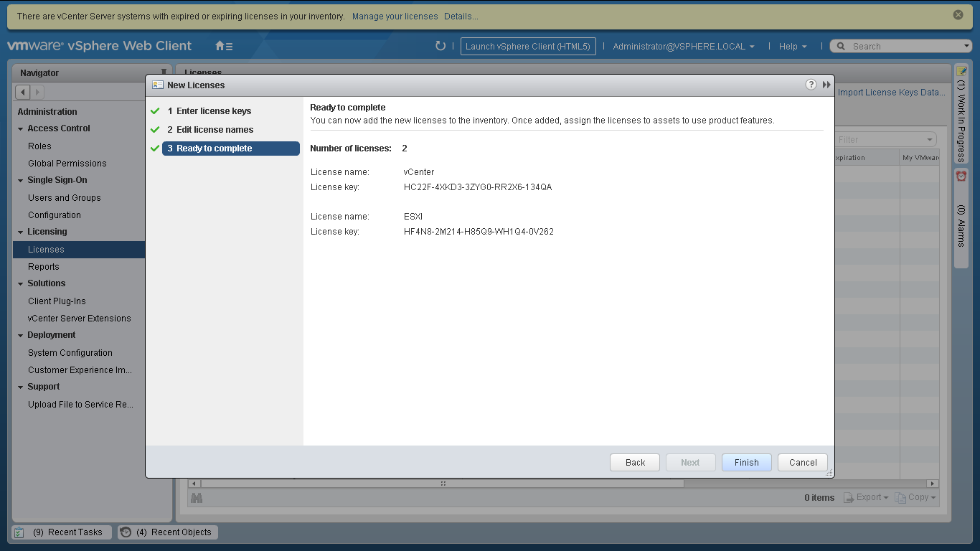Open Administrator@VSPHERE.LOCAL user dropdown

683,46
